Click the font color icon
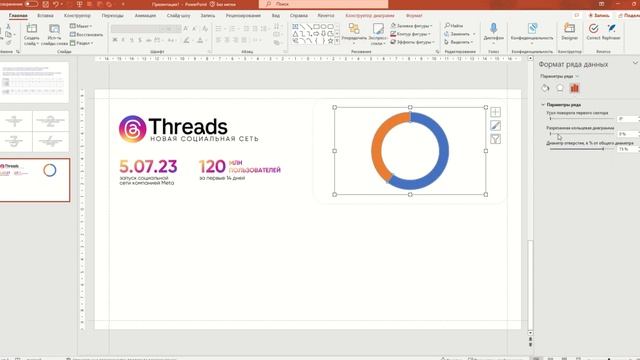640x360 pixels. (x=200, y=40)
